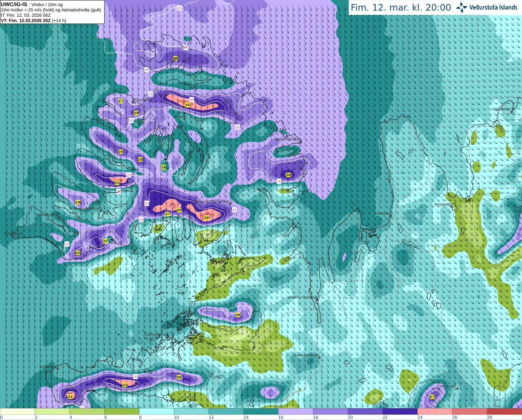The width and height of the screenshot is (522, 420).
Task: Click the 10–12 m/s light teal legend swatch
Action: coord(191,411)
